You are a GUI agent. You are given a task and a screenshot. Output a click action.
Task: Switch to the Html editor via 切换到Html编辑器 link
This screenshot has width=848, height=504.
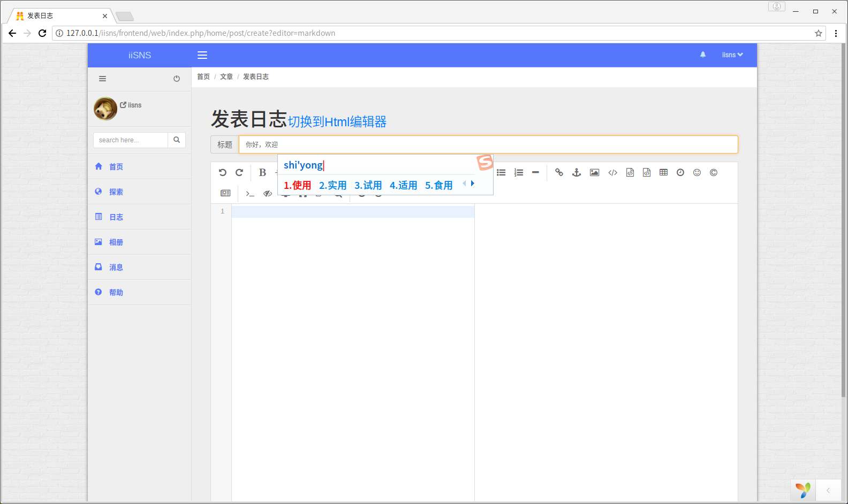click(x=337, y=122)
